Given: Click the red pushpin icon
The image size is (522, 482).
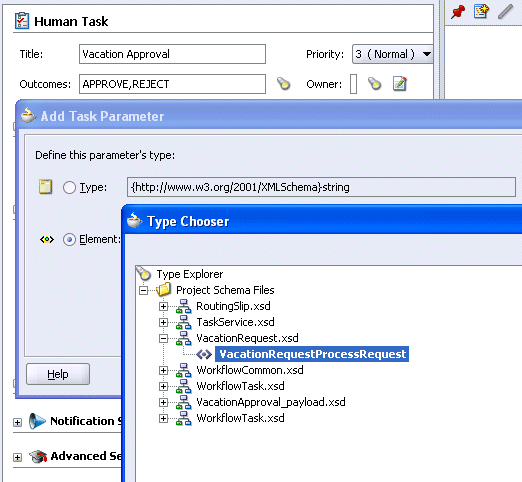Looking at the screenshot, I should (458, 12).
